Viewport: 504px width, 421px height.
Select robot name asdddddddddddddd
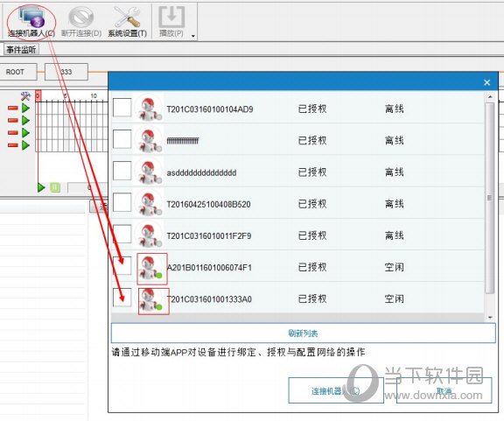coord(201,172)
